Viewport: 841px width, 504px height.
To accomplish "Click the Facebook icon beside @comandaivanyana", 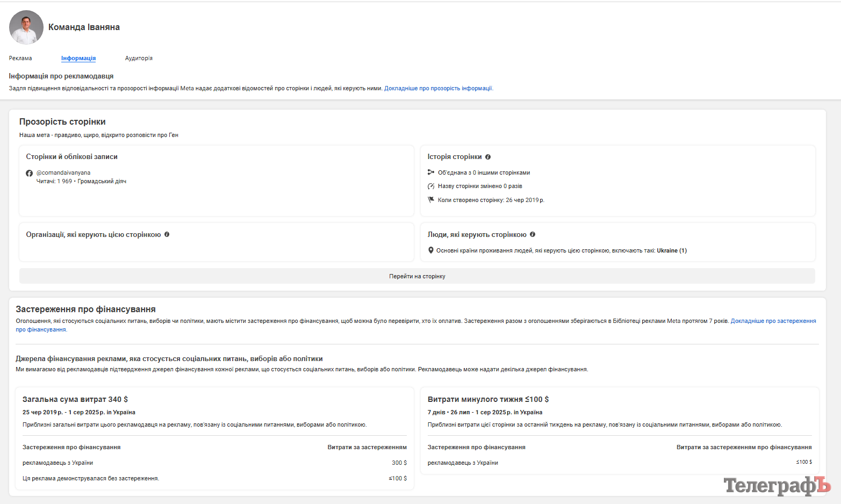I will (x=29, y=173).
